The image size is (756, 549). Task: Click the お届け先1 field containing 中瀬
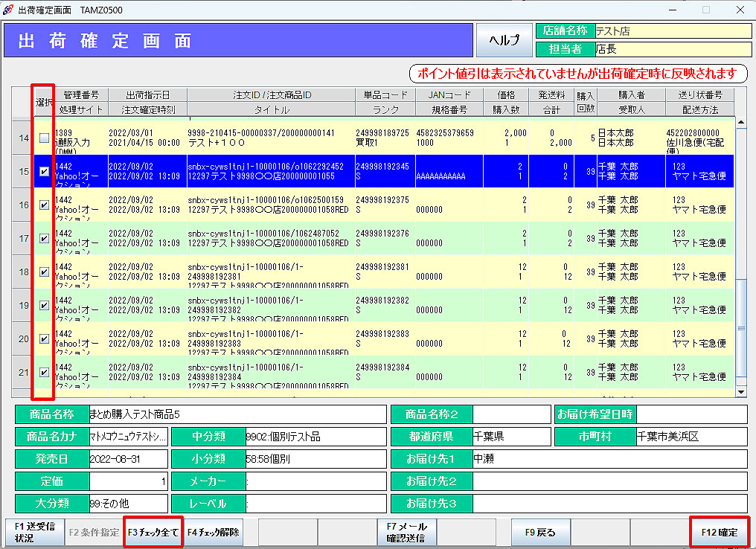tap(609, 458)
